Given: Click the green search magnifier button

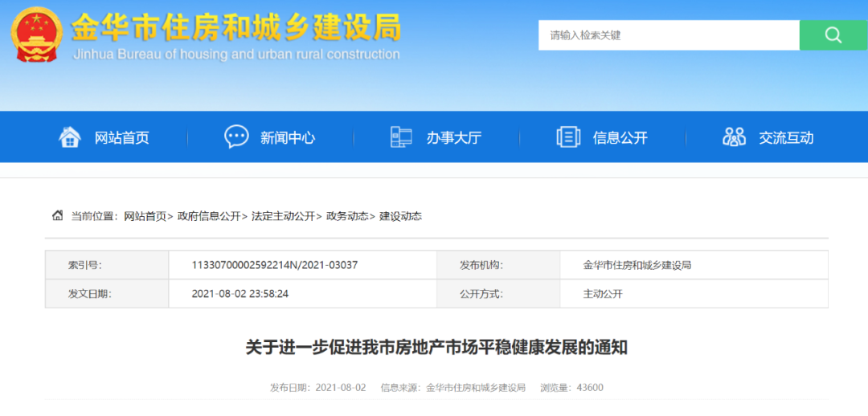Looking at the screenshot, I should [x=833, y=35].
